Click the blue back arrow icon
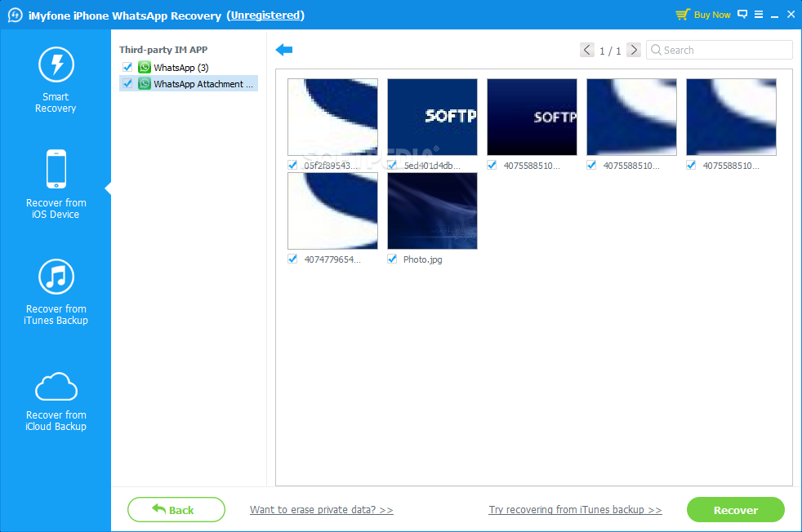802x532 pixels. pyautogui.click(x=284, y=50)
